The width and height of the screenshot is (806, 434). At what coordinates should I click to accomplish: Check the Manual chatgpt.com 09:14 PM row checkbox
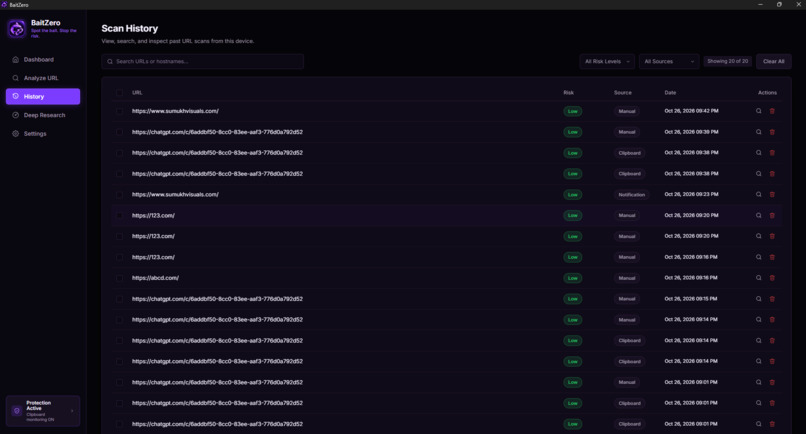click(119, 319)
